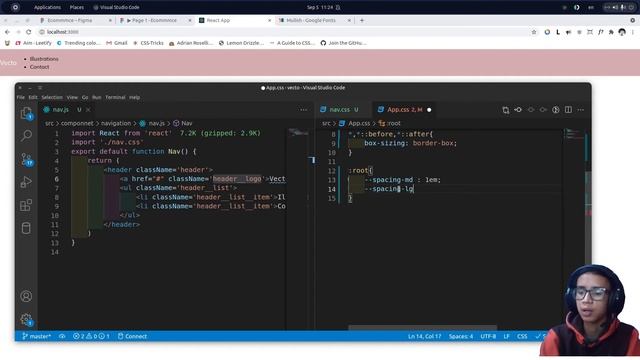Close the nav.js tab
Image resolution: width=640 pixels, height=360 pixels.
tap(88, 110)
